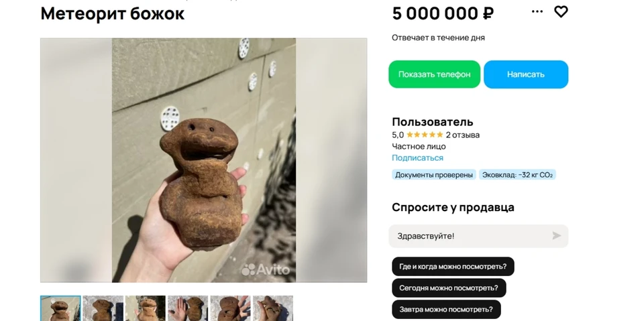The width and height of the screenshot is (644, 321).
Task: Select the fourth thumbnail showing open palm
Action: coord(188,308)
